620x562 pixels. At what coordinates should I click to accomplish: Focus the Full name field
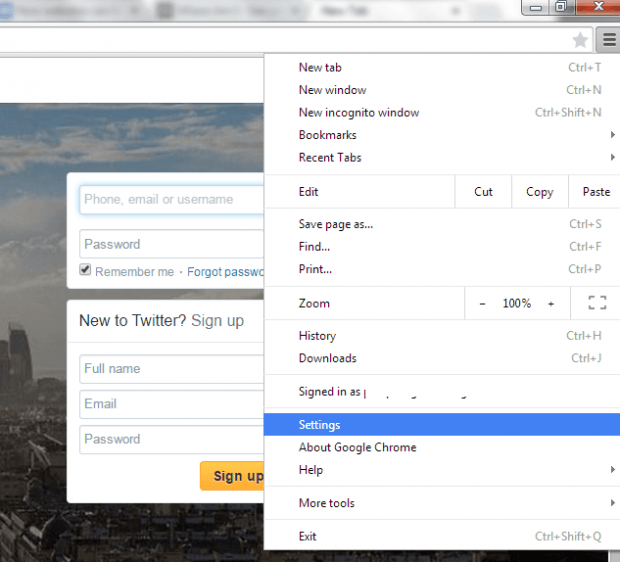click(x=172, y=369)
